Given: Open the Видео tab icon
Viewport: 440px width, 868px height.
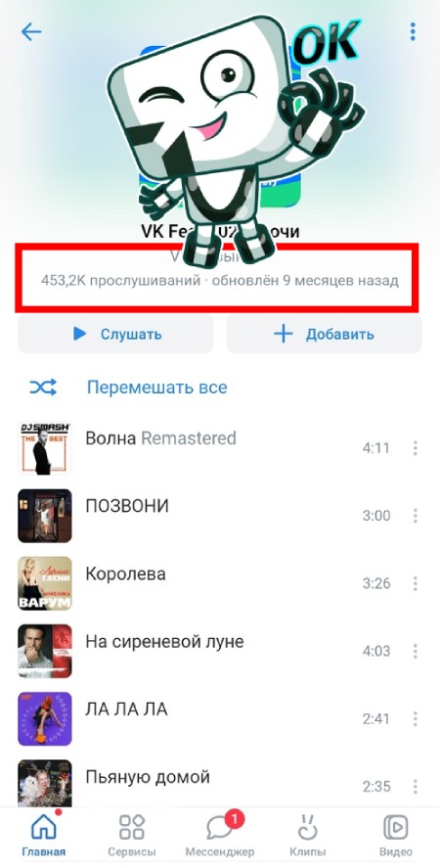Looking at the screenshot, I should point(396,827).
